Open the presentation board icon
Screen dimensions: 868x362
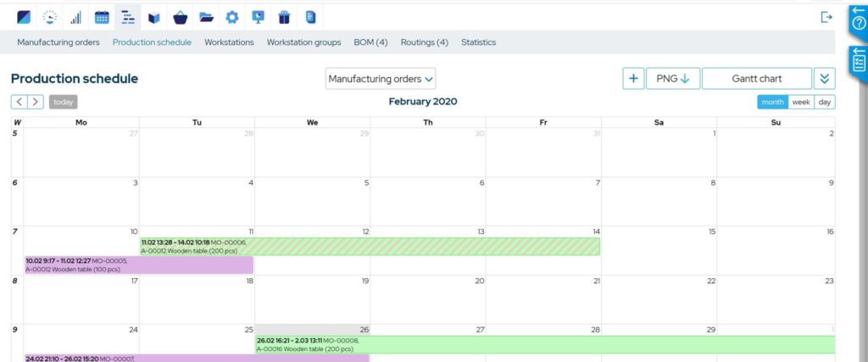[x=258, y=17]
